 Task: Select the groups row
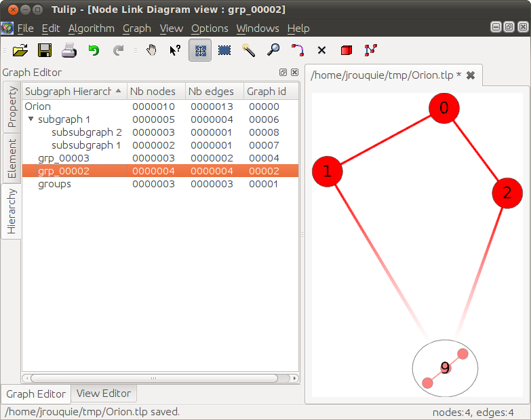click(x=160, y=184)
